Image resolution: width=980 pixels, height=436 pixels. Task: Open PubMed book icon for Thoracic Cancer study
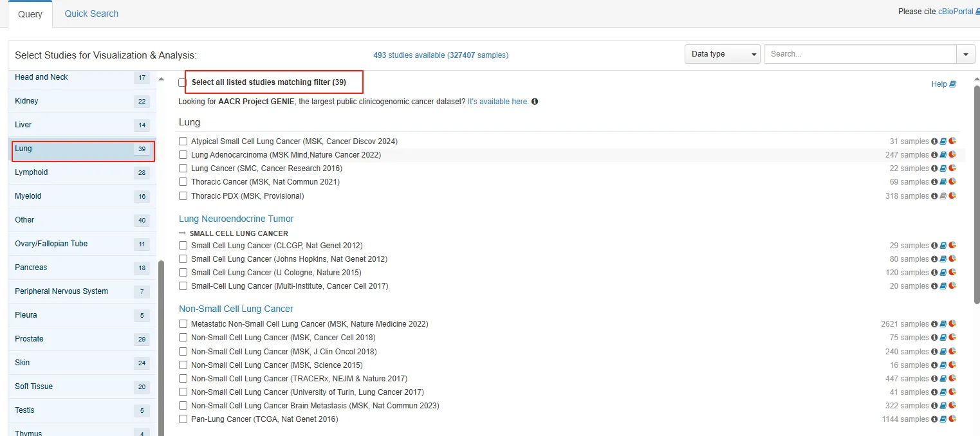pyautogui.click(x=943, y=182)
